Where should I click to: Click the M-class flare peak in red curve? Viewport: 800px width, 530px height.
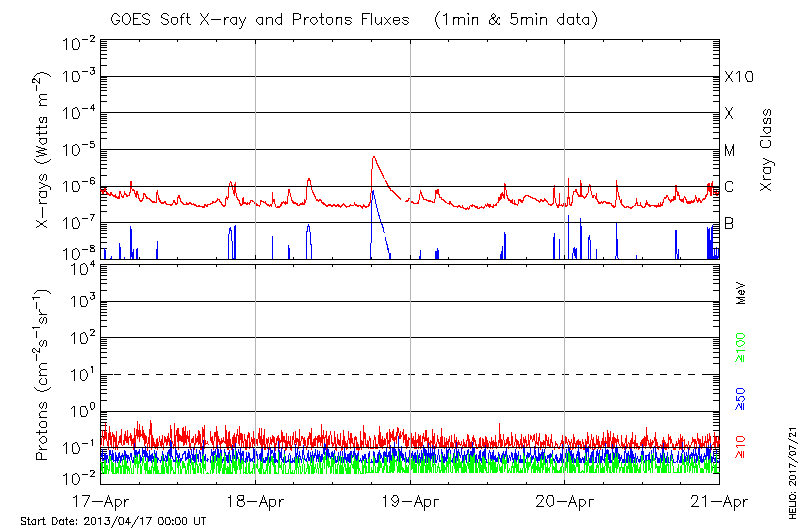point(373,157)
